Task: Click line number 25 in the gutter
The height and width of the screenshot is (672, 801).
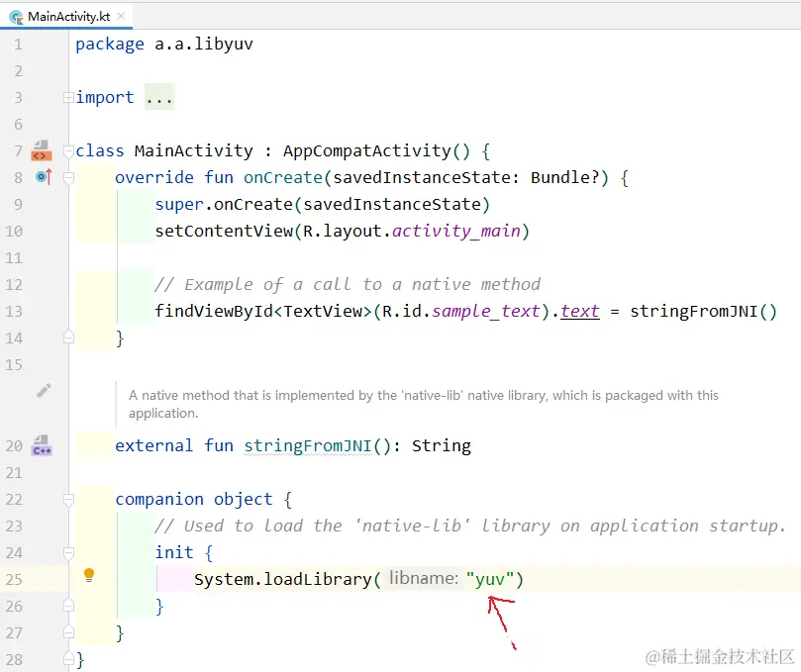Action: point(14,580)
